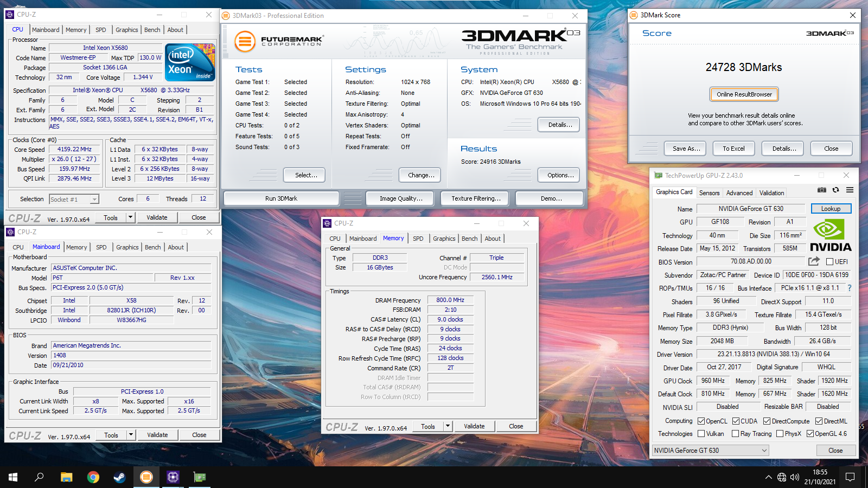Open File Explorer from taskbar
Image resolution: width=868 pixels, height=488 pixels.
point(66,477)
